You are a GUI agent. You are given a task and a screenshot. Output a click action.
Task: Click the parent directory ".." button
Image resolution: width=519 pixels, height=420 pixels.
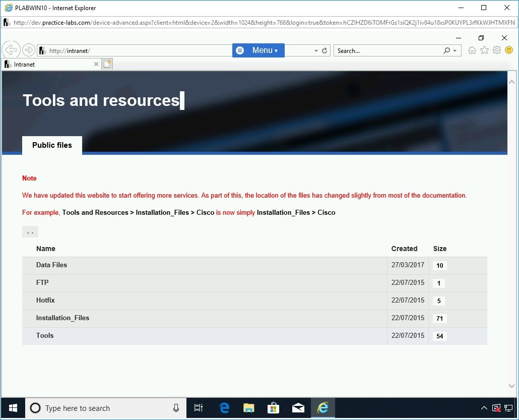[x=30, y=232]
